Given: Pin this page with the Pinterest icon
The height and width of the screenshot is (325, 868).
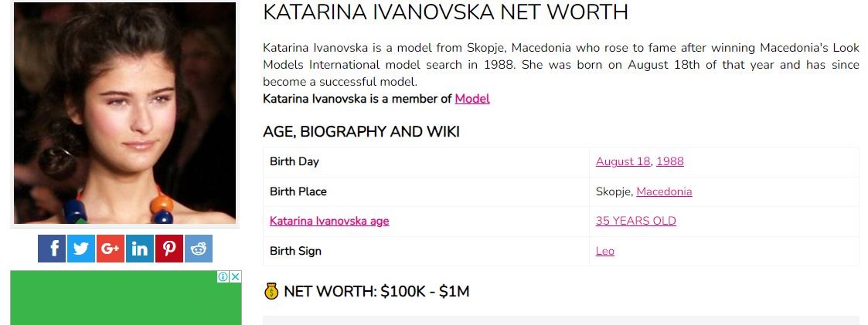Looking at the screenshot, I should (169, 249).
